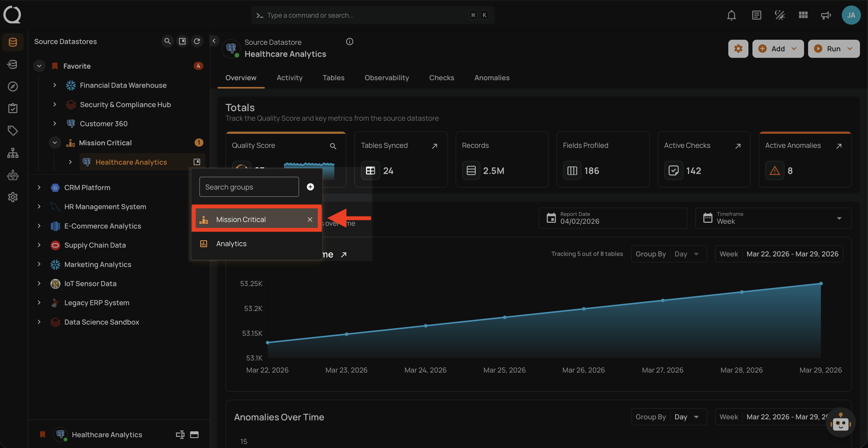The width and height of the screenshot is (868, 448).
Task: Open the Tags icon in sidebar
Action: point(13,130)
